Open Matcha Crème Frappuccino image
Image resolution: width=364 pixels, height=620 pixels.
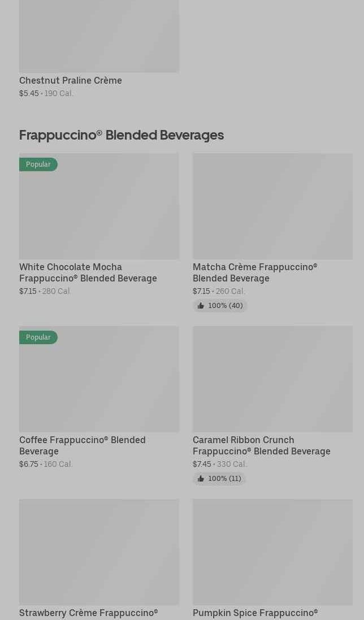(x=272, y=206)
